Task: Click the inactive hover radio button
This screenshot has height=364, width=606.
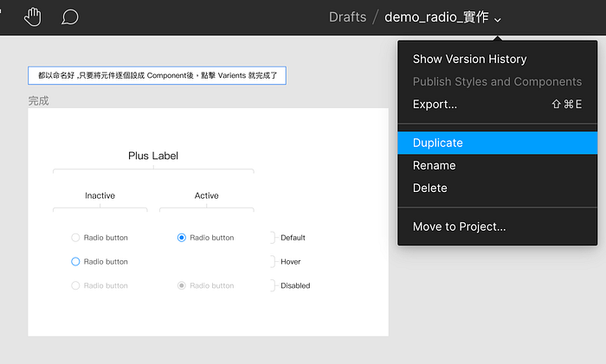Action: [x=75, y=262]
